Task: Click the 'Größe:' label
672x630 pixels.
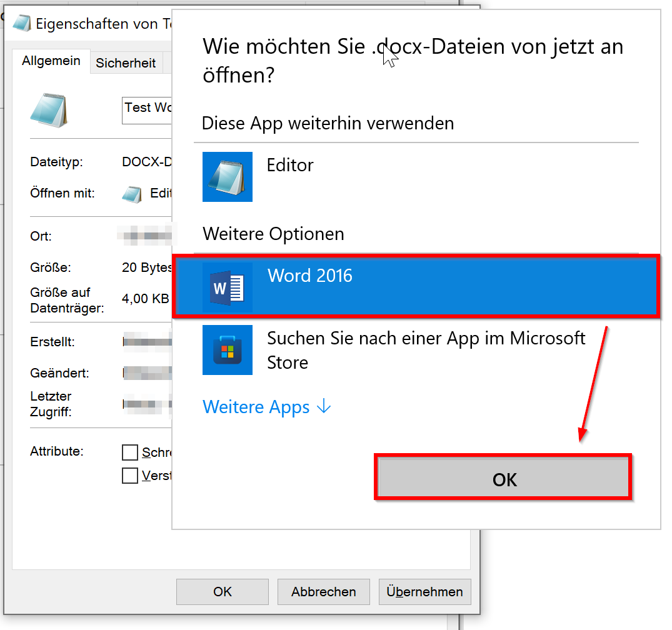Action: (51, 267)
